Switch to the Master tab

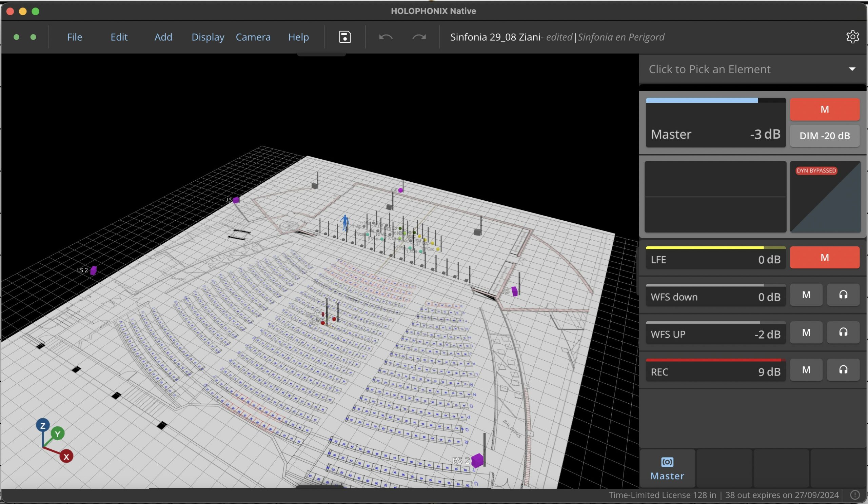pos(667,468)
